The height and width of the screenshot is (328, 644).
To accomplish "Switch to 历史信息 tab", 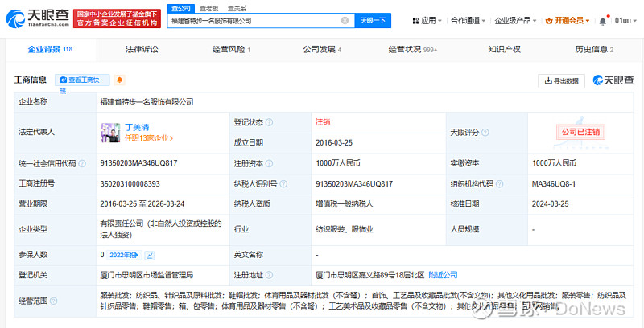I will [594, 50].
